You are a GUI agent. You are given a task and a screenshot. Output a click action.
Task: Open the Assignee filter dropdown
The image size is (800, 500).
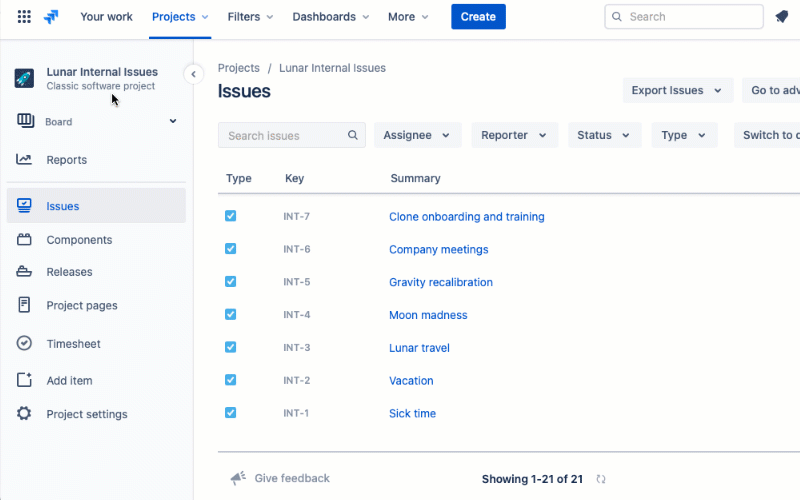pyautogui.click(x=417, y=135)
